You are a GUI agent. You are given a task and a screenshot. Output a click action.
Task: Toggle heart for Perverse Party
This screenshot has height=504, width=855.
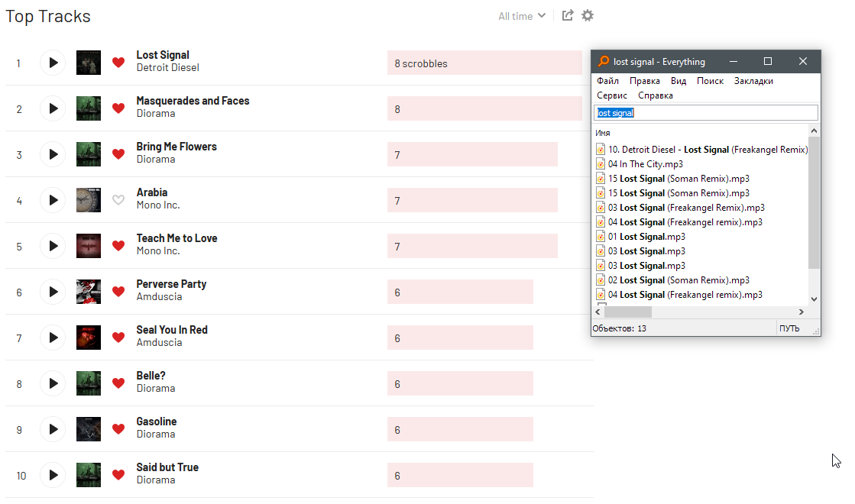point(118,292)
